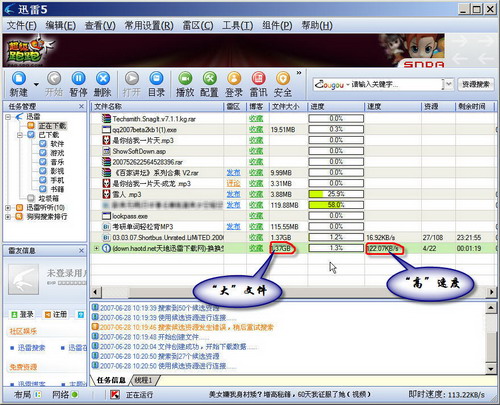
Task: Click the 布局 status bar toggle
Action: 28,395
